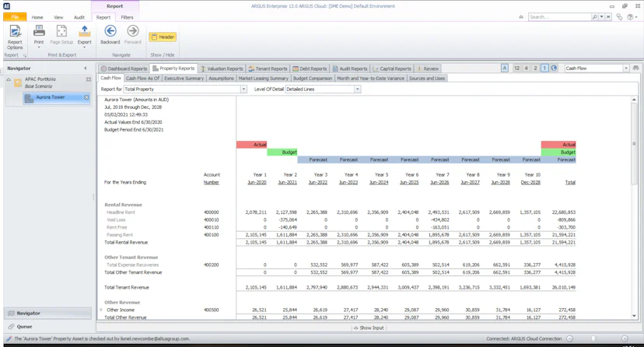Open the Cash Flow report selector dropdown
This screenshot has width=644, height=347.
coord(626,68)
